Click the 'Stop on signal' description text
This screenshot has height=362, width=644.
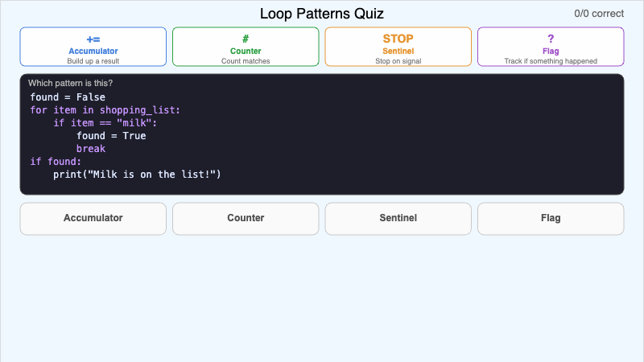click(398, 61)
